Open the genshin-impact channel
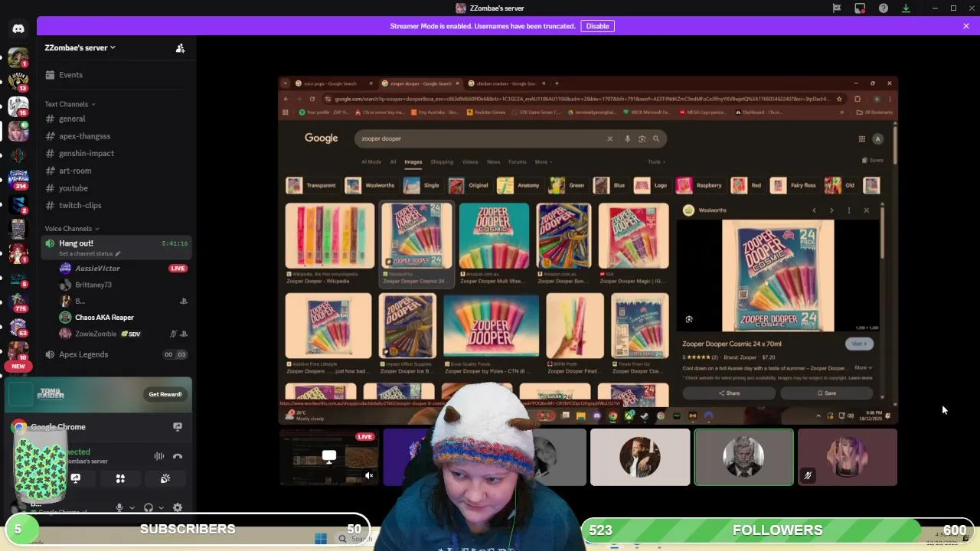 115,153
